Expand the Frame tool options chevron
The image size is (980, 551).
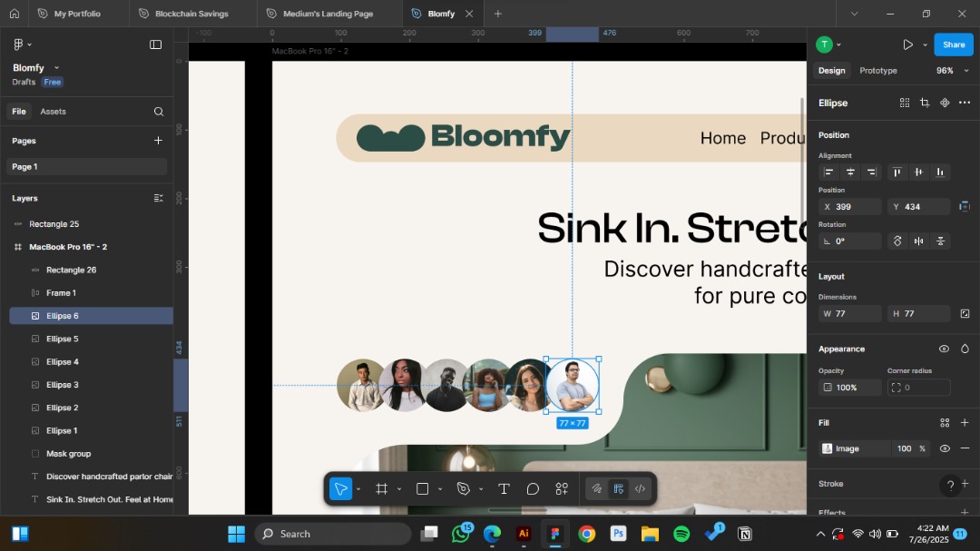(398, 489)
